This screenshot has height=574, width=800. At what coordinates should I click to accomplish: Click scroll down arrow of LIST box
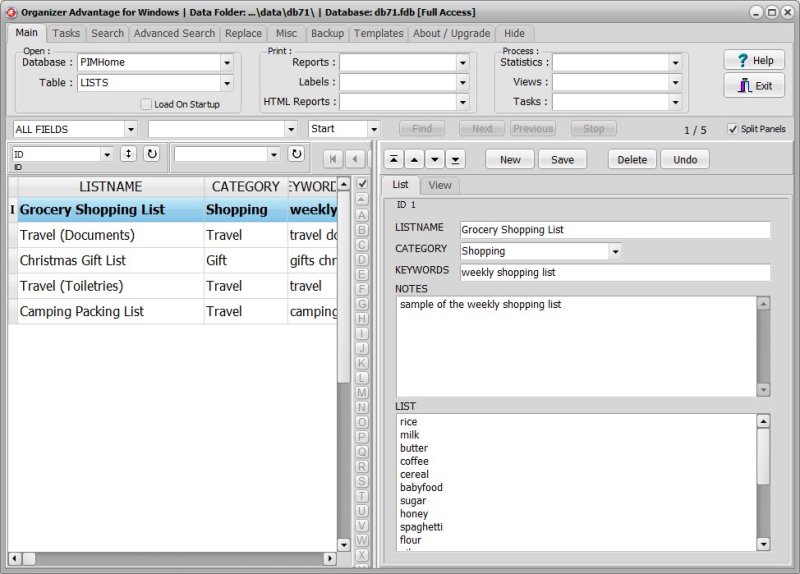pos(763,544)
